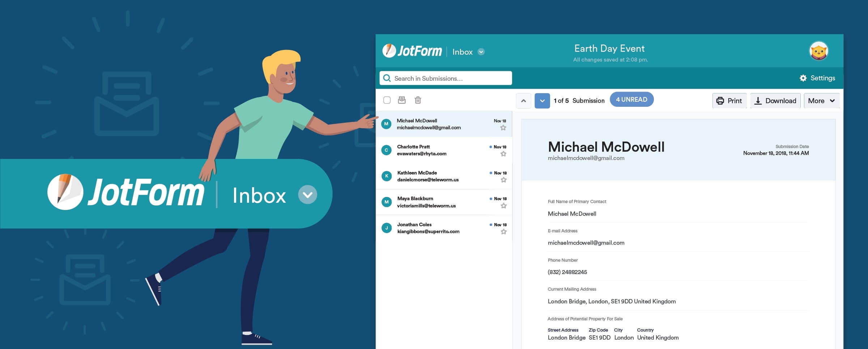868x349 pixels.
Task: Open the Inbox dropdown chevron in the header
Action: [x=481, y=52]
